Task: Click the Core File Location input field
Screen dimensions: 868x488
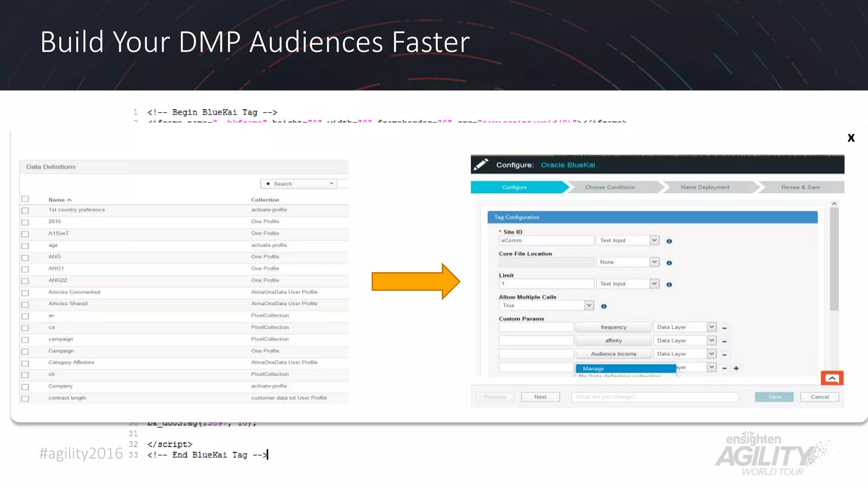Action: (546, 262)
